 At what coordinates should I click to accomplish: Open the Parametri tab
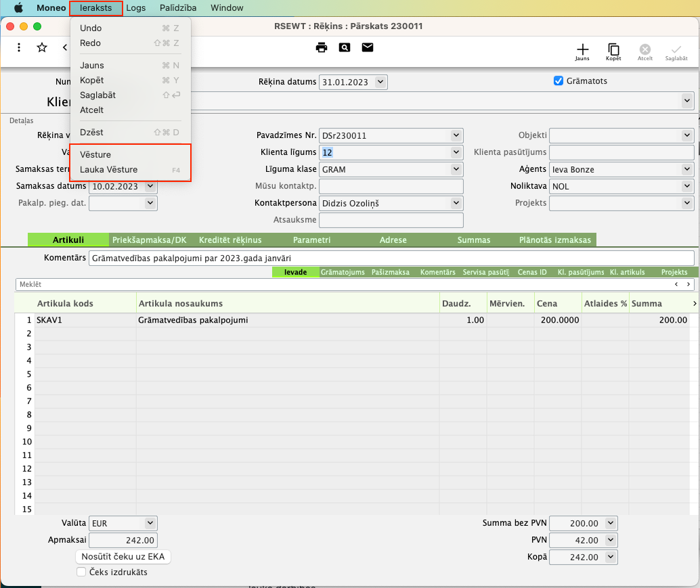coord(311,240)
